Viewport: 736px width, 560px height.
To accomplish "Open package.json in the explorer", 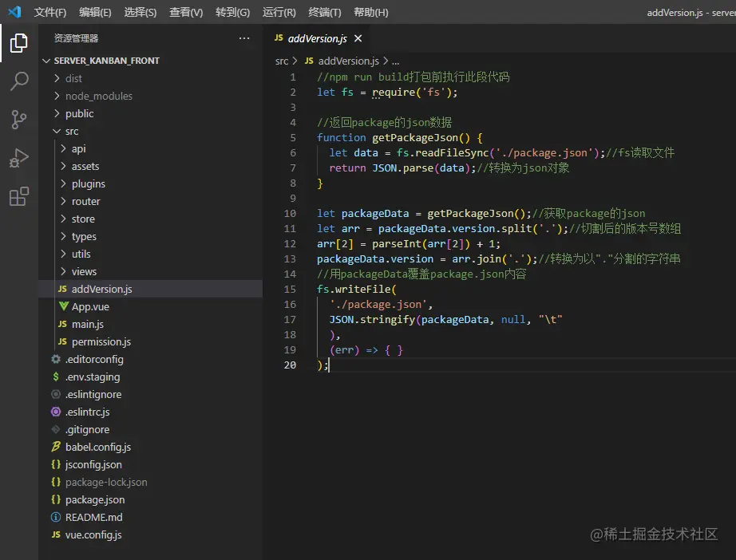I will (94, 499).
